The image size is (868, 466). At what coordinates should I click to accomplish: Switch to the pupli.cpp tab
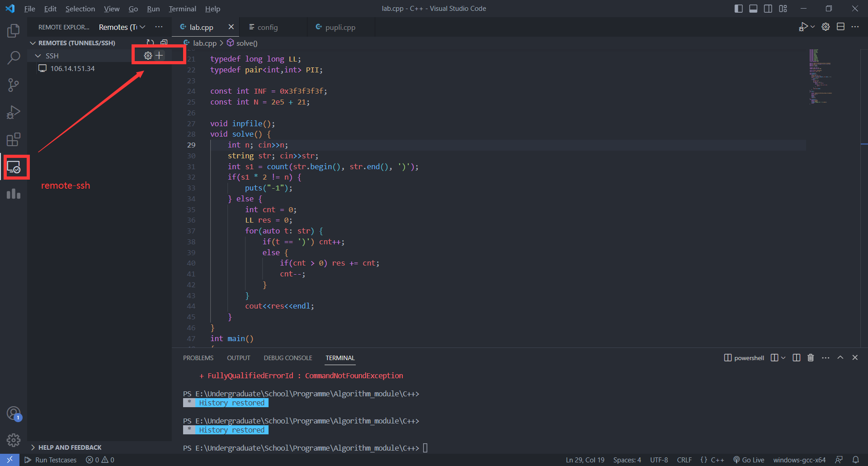pyautogui.click(x=340, y=27)
